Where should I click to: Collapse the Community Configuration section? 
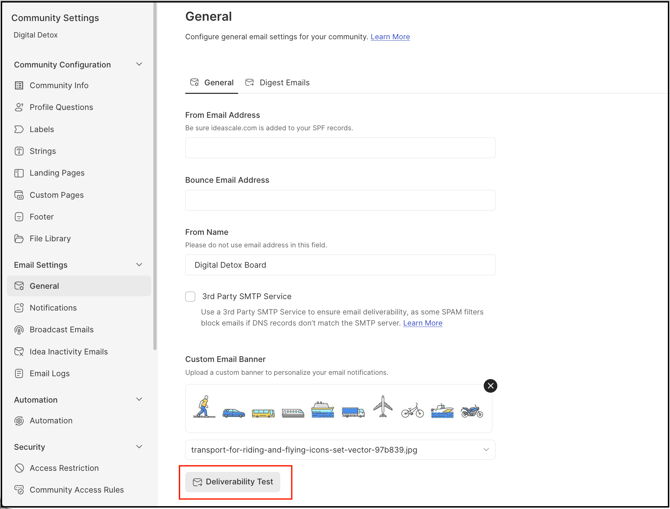(139, 65)
